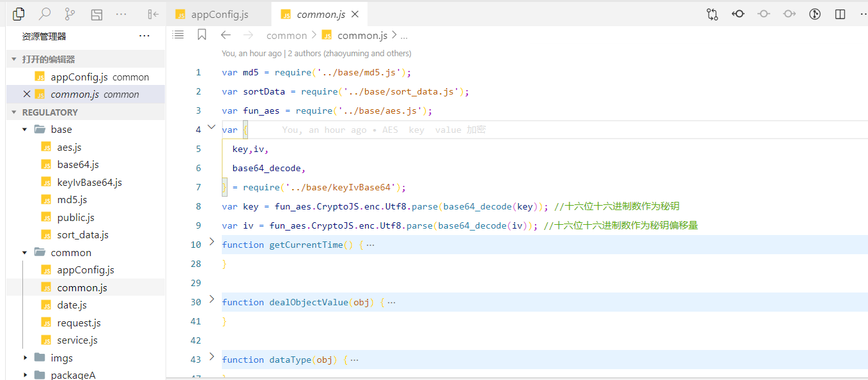Open public.js file
868x380 pixels.
(x=75, y=217)
